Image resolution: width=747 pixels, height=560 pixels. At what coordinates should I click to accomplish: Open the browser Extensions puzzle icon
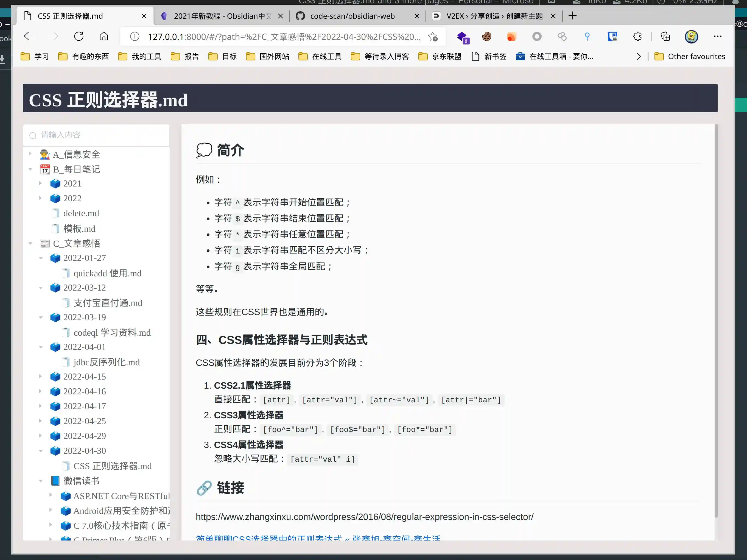tap(637, 37)
